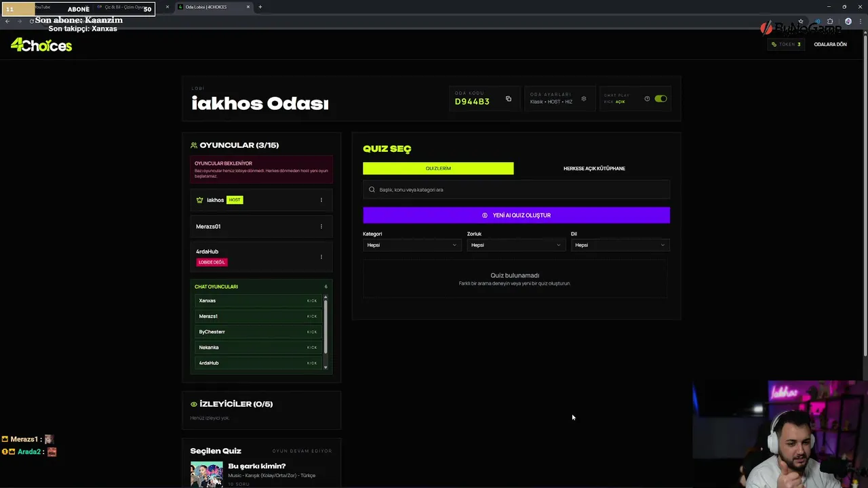Viewport: 868px width, 488px height.
Task: Kick ByChesterr from chat players
Action: (312, 332)
